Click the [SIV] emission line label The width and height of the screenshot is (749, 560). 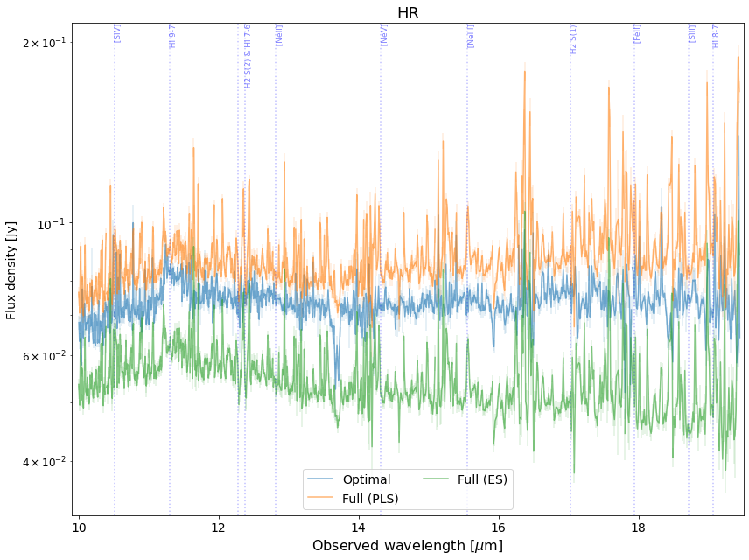click(117, 33)
